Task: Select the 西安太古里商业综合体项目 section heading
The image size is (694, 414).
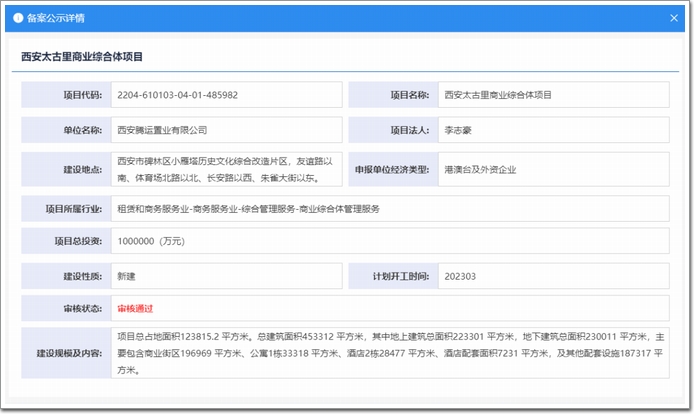Action: 82,57
